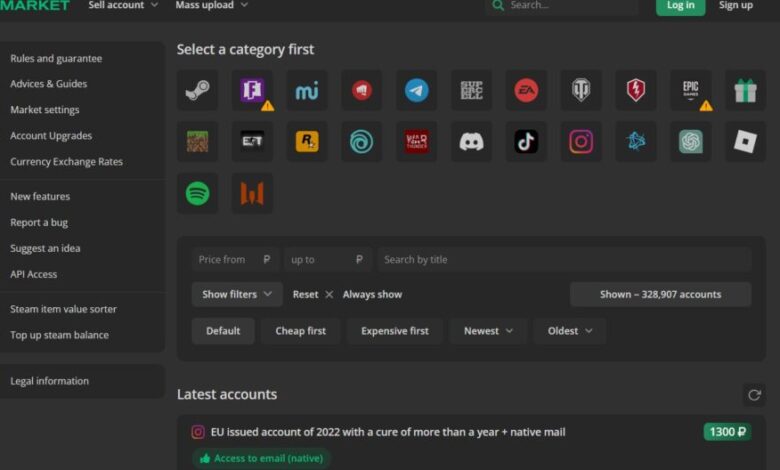This screenshot has height=470, width=780.
Task: Open the Roblox category icon
Action: pos(745,142)
